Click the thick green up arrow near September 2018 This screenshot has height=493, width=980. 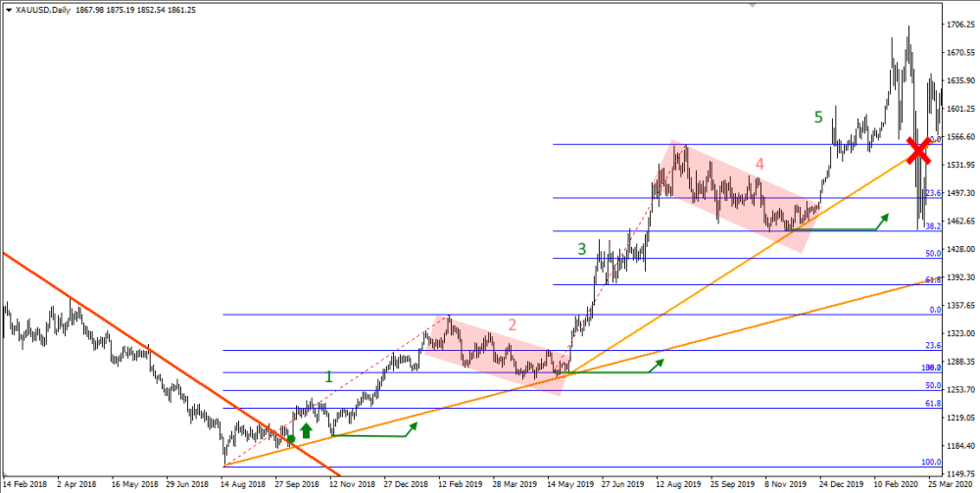[x=306, y=429]
